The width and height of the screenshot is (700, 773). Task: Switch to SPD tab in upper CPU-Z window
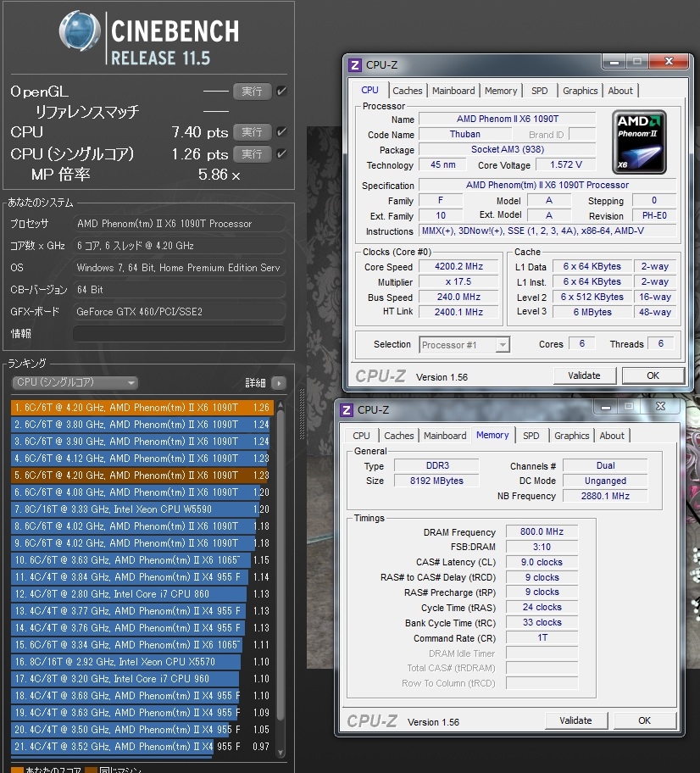[539, 91]
